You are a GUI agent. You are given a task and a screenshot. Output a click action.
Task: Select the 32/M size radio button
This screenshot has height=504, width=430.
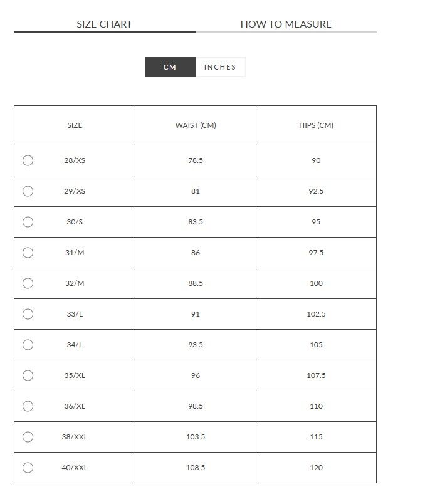coord(28,283)
